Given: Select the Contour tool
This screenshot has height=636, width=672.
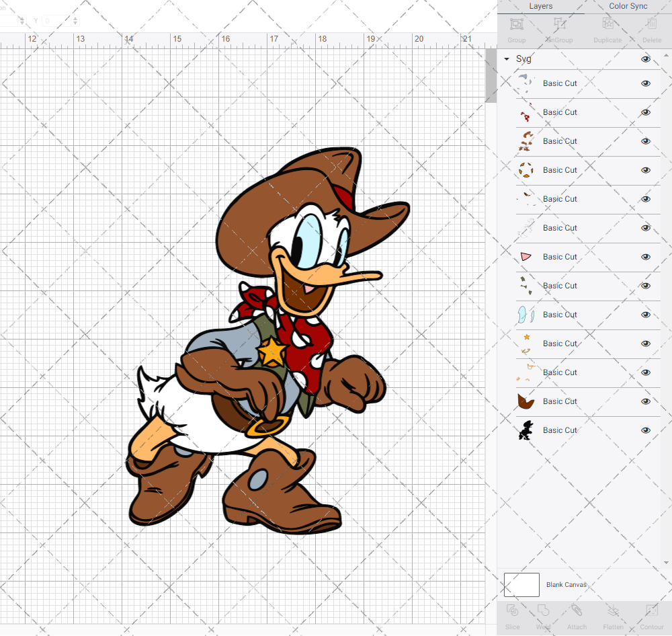Looking at the screenshot, I should coord(651,610).
